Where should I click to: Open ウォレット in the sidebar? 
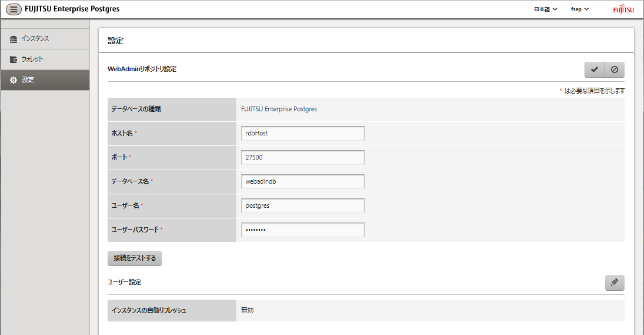coord(45,59)
